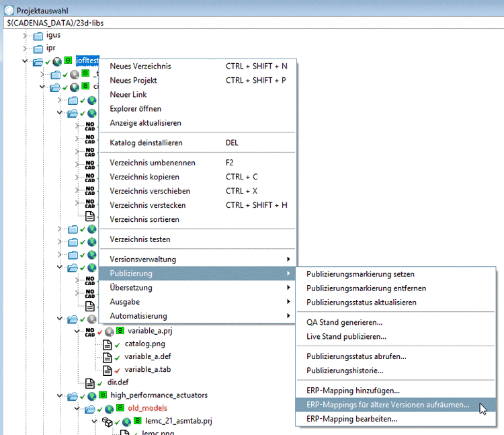Collapse the high_performance_actuators node
Image resolution: width=504 pixels, height=435 pixels.
click(59, 395)
